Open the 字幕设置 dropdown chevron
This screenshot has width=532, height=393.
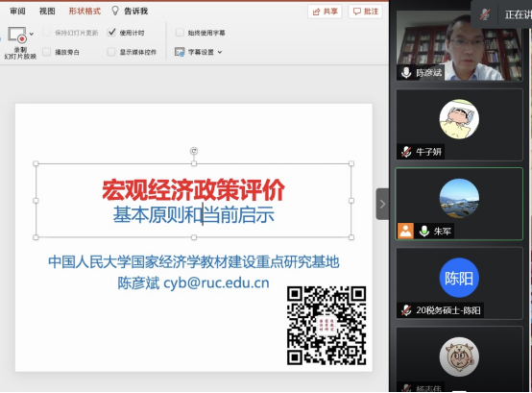tap(220, 52)
